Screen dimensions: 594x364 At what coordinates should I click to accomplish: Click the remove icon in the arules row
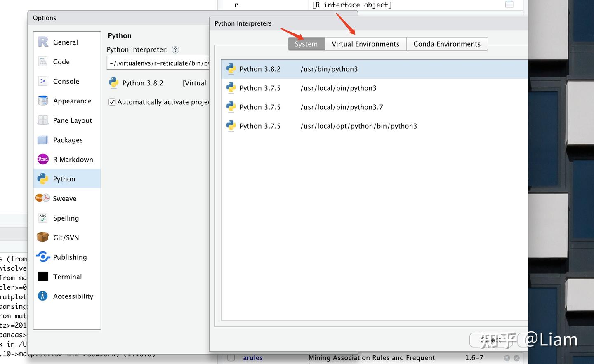(516, 358)
